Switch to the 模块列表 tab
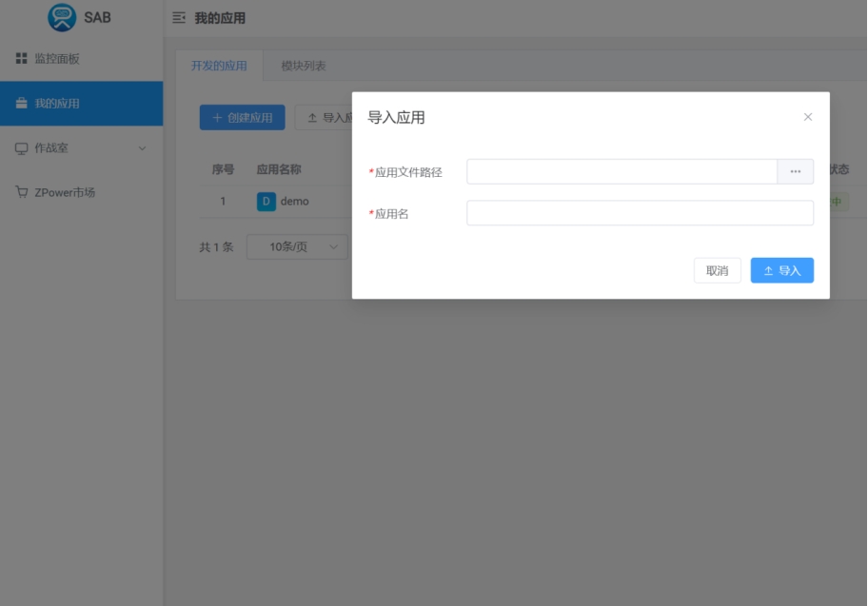 [x=304, y=66]
